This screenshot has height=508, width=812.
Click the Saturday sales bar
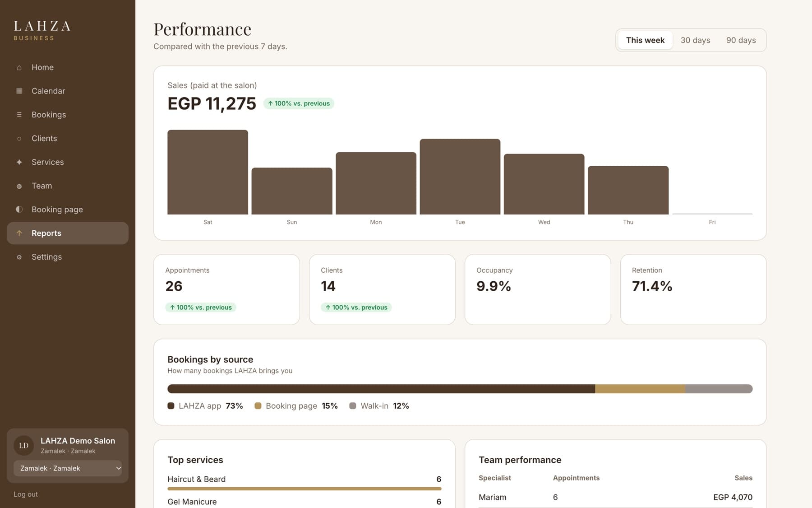click(208, 172)
